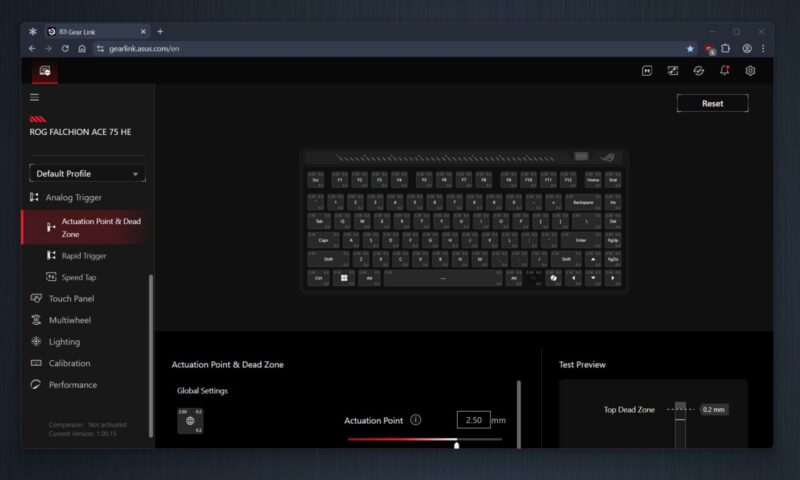Open the Default Profile dropdown
The image size is (800, 480).
(87, 173)
